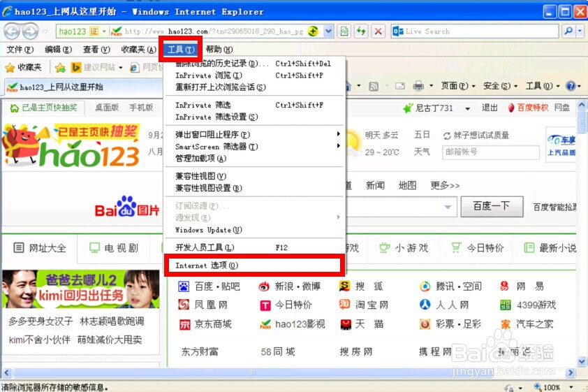This screenshot has height=392, width=588.
Task: Open Live Search provider dropdown arrow
Action: pyautogui.click(x=580, y=31)
